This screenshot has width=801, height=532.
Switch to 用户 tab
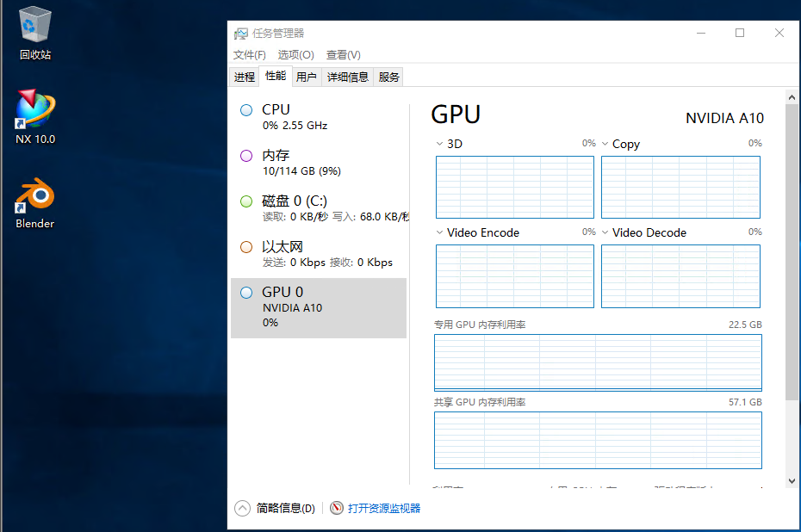coord(306,77)
